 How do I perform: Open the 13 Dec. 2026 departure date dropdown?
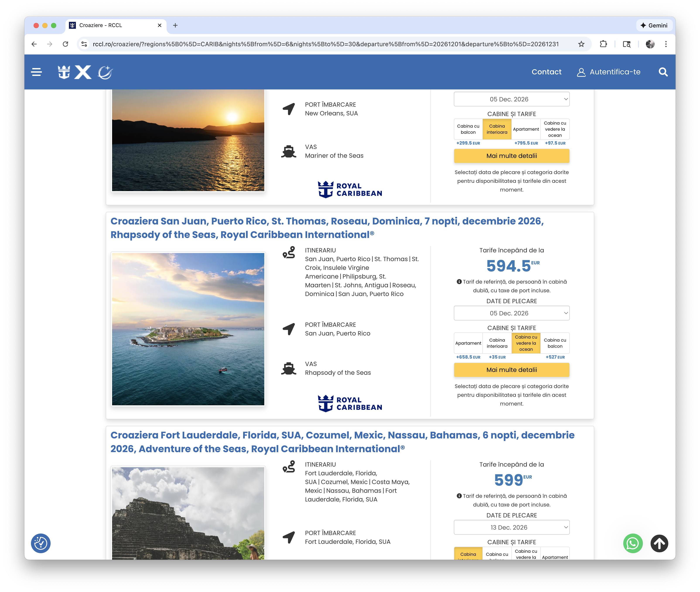[x=511, y=527]
